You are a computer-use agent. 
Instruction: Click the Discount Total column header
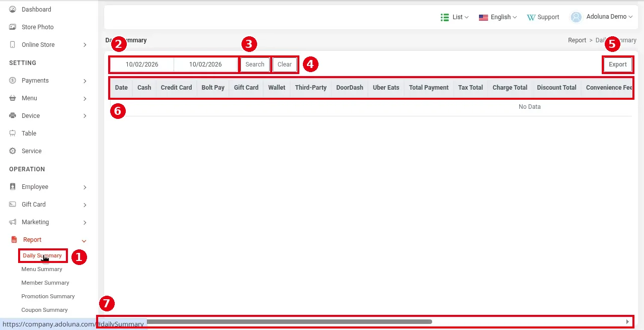click(556, 88)
